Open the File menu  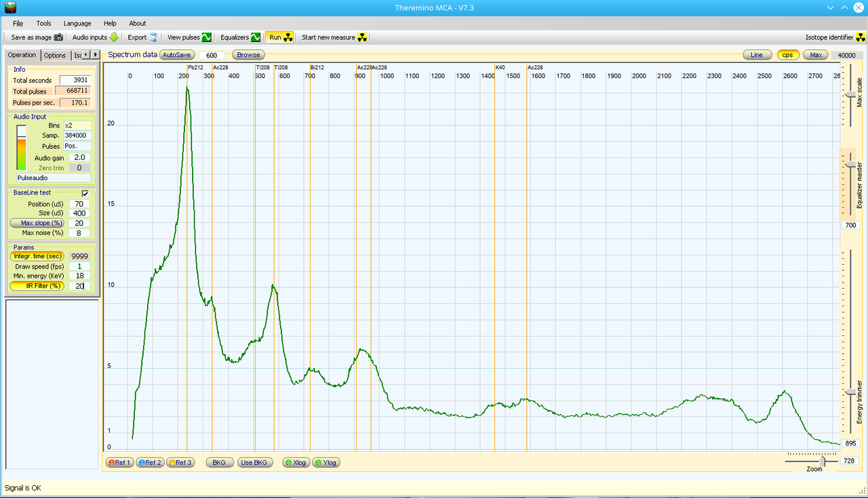coord(18,23)
